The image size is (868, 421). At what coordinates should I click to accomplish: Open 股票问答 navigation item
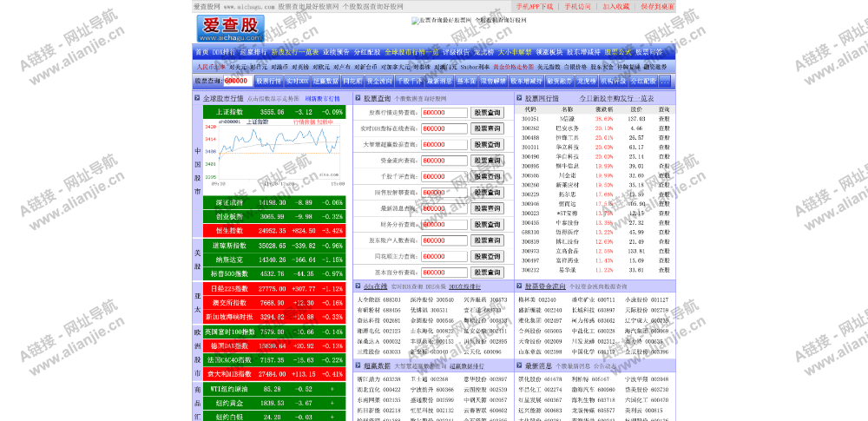click(648, 52)
